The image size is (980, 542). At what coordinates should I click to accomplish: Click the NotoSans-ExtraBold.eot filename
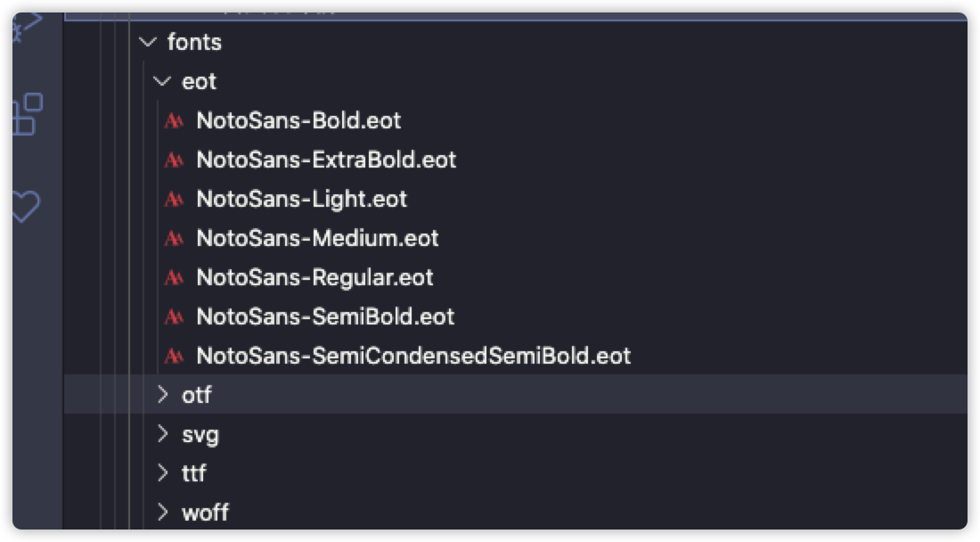pyautogui.click(x=326, y=160)
